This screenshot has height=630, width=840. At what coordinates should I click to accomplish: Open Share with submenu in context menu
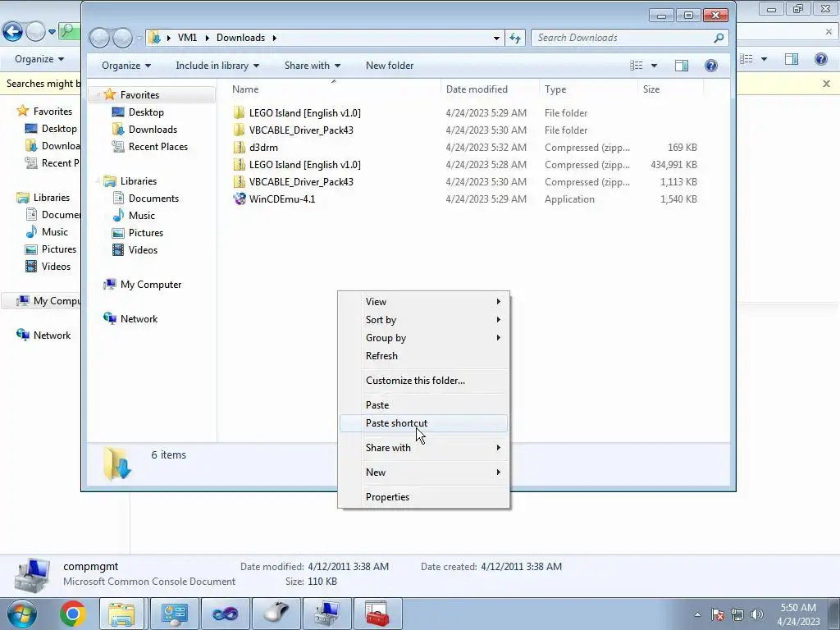coord(423,448)
